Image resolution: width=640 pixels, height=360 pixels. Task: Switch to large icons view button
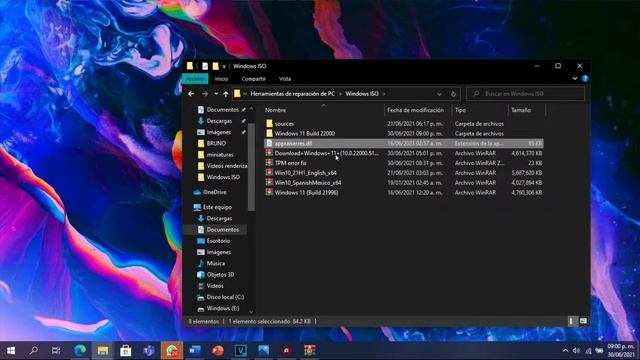pos(583,321)
